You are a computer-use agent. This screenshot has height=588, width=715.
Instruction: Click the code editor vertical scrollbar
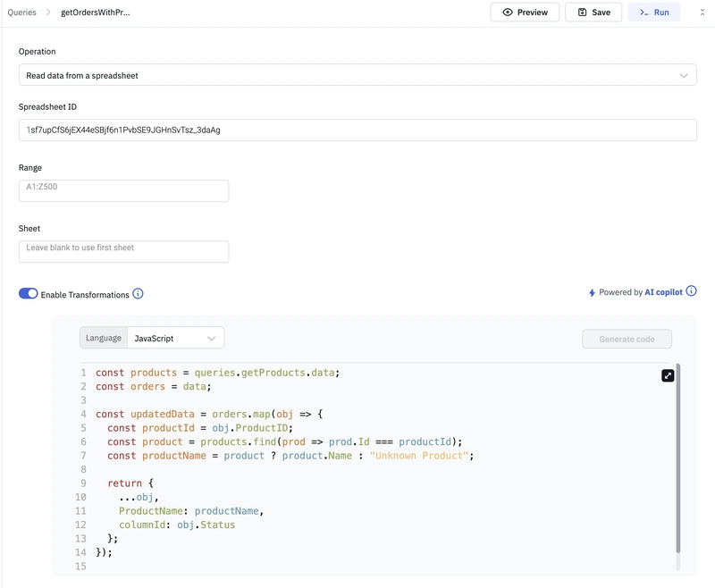(678, 458)
